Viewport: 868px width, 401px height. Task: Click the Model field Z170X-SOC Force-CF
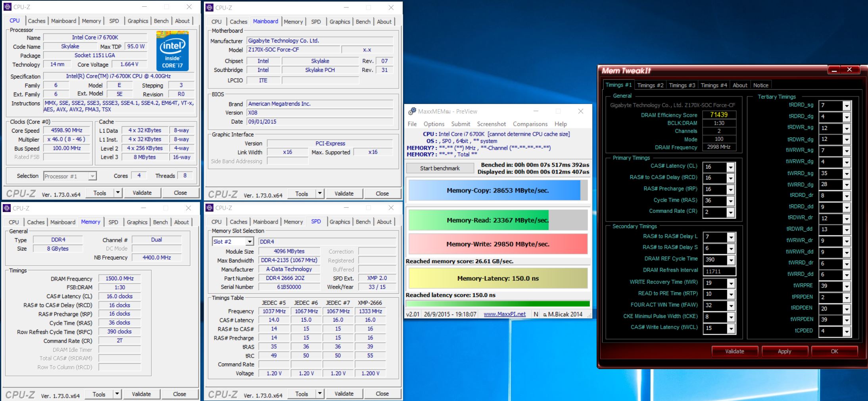click(x=293, y=50)
